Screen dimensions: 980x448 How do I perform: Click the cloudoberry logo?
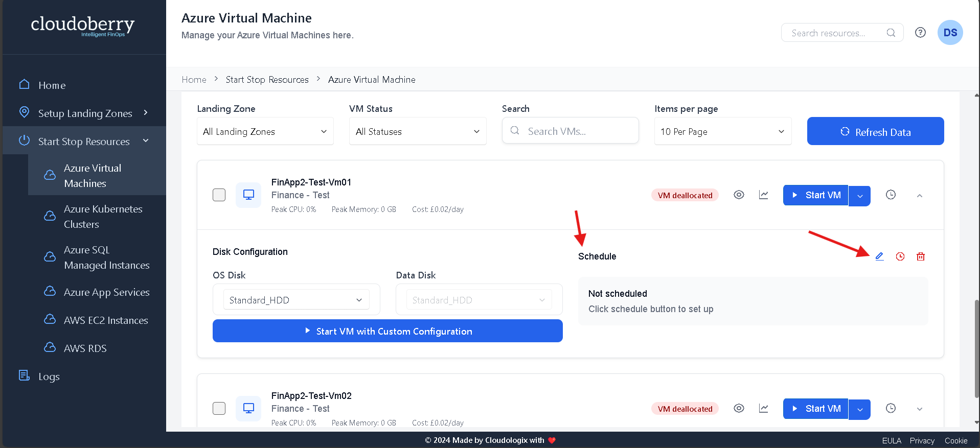click(83, 26)
